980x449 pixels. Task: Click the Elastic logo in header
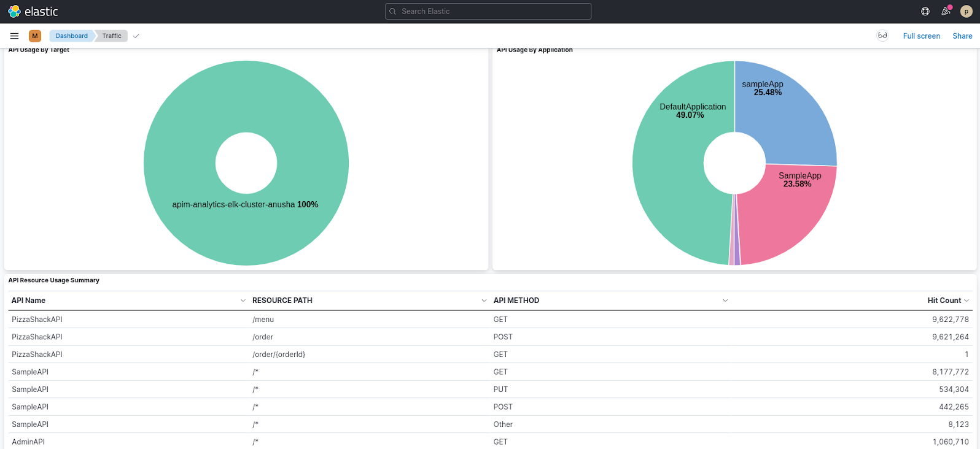[x=33, y=12]
